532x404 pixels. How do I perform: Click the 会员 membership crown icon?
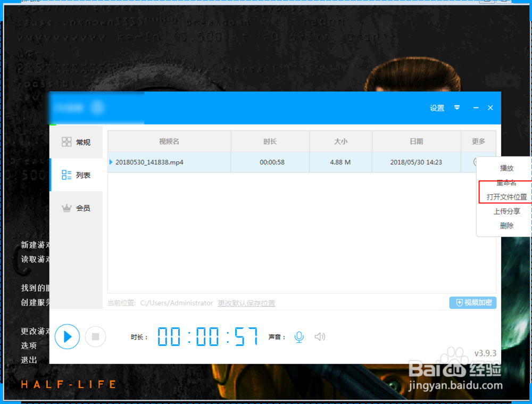[66, 208]
